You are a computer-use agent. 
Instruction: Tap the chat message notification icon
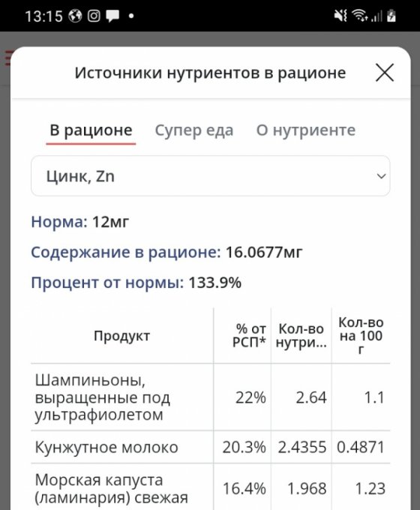112,16
